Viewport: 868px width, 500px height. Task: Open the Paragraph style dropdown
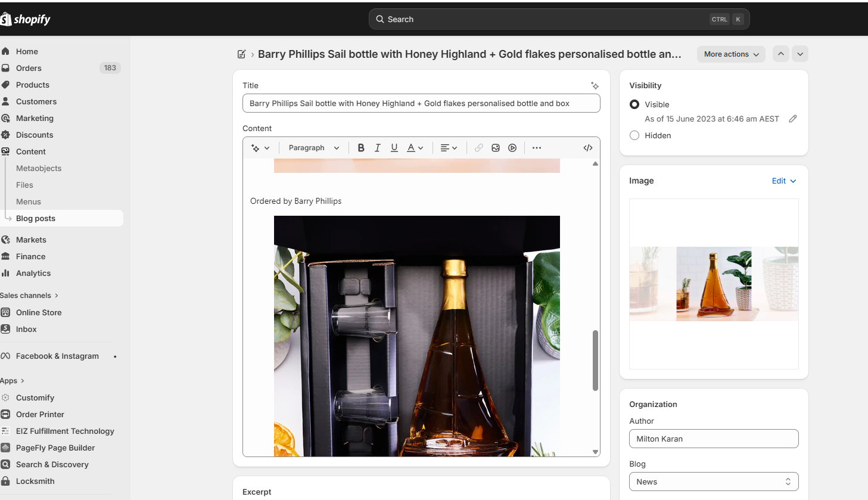[x=313, y=148]
